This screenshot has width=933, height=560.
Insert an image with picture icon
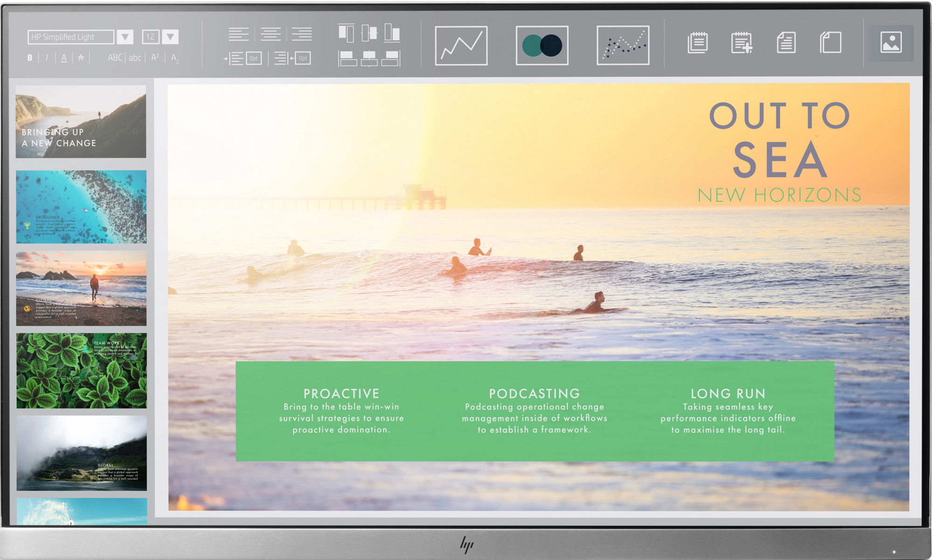pyautogui.click(x=891, y=43)
